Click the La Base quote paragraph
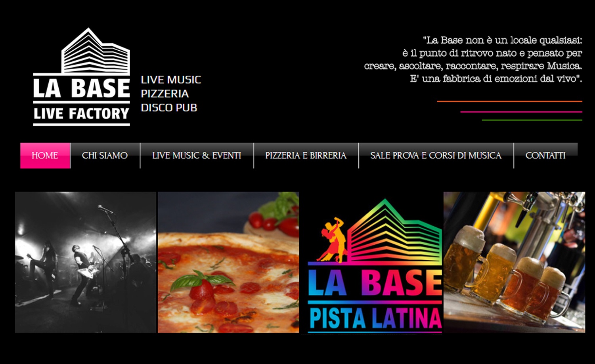 tap(473, 59)
